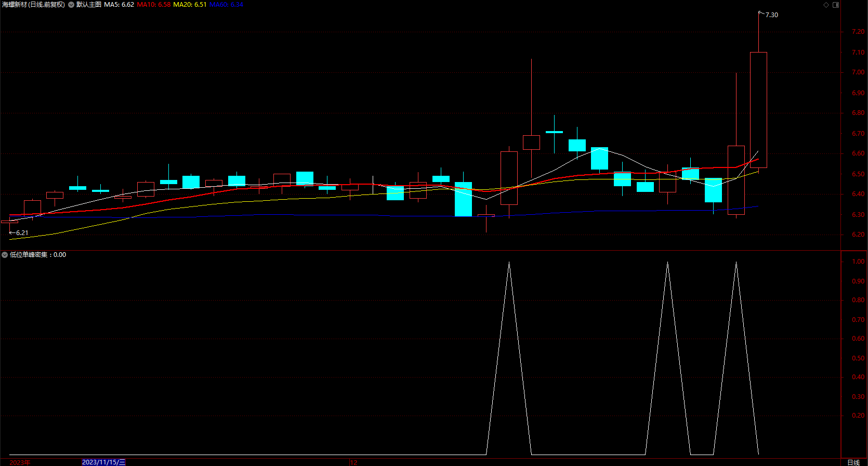
Task: Click the 日线 period button at bottom right
Action: (853, 462)
